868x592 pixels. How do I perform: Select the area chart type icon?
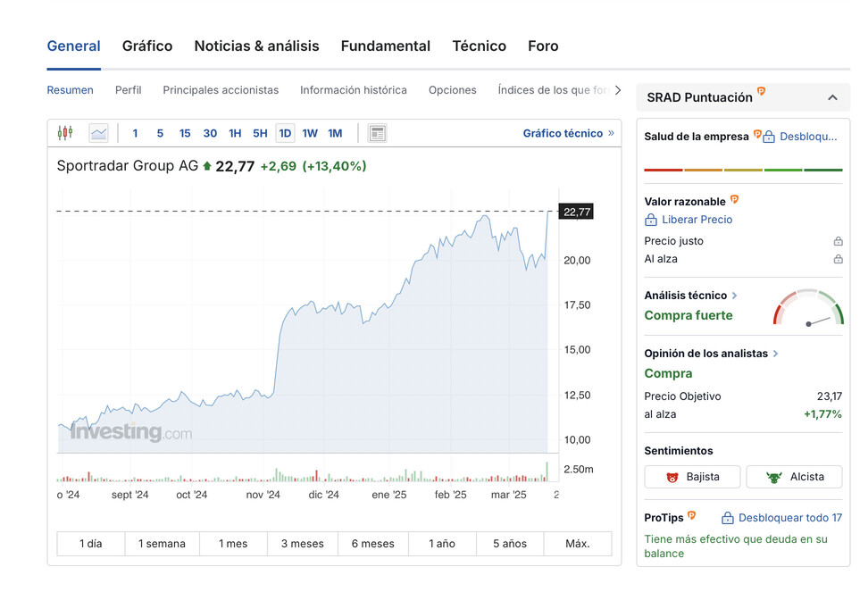[x=98, y=133]
